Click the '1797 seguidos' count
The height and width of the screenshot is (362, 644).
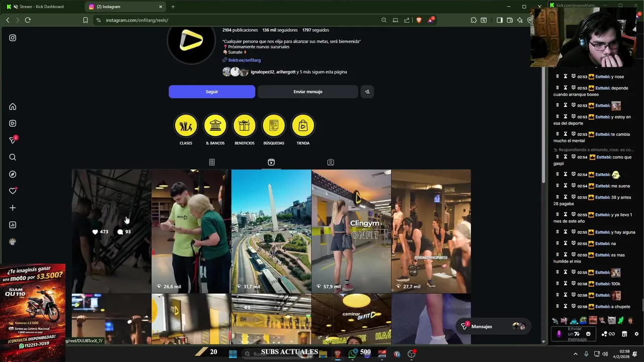[x=315, y=30]
